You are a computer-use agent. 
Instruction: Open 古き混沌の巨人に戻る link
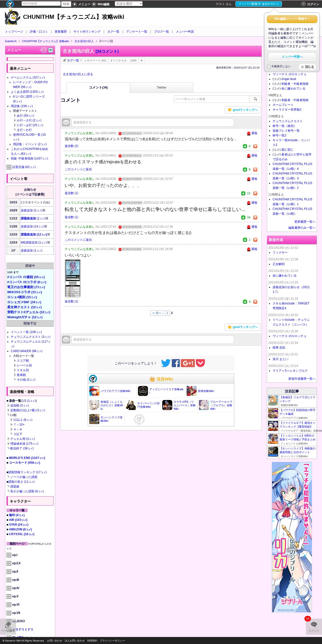pos(78,74)
